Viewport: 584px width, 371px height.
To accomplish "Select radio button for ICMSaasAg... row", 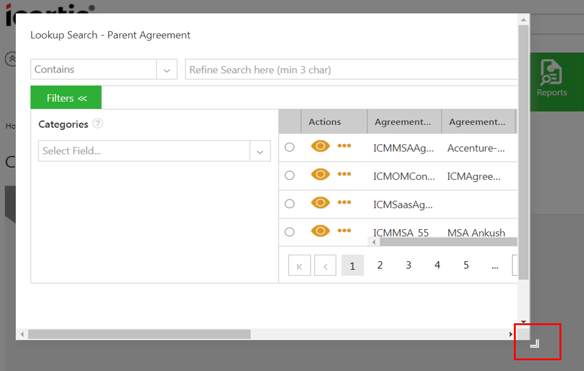I will tap(289, 204).
